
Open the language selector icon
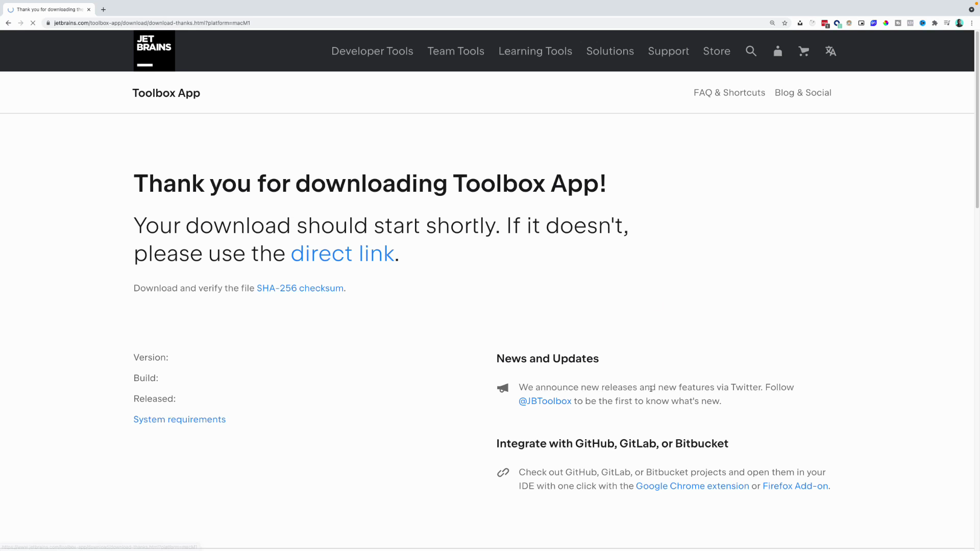[x=830, y=51]
